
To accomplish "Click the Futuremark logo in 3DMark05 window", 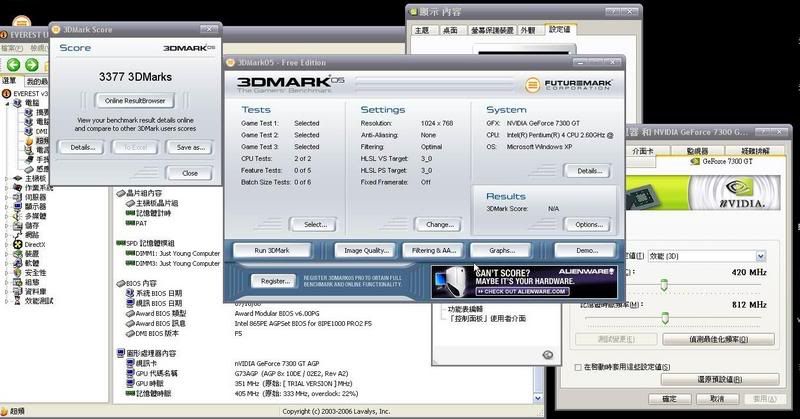I will click(568, 85).
